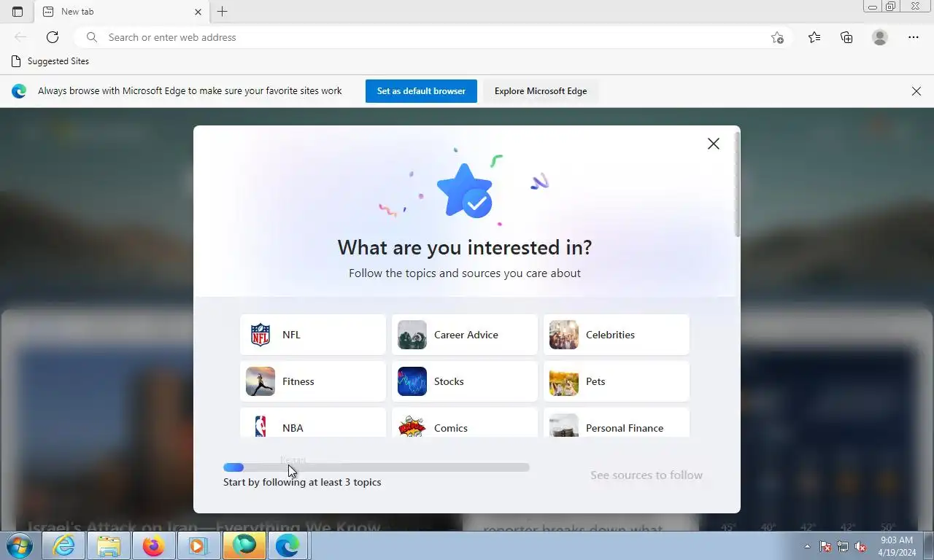This screenshot has height=560, width=934.
Task: Click the Action Center flag icon
Action: coord(825,546)
